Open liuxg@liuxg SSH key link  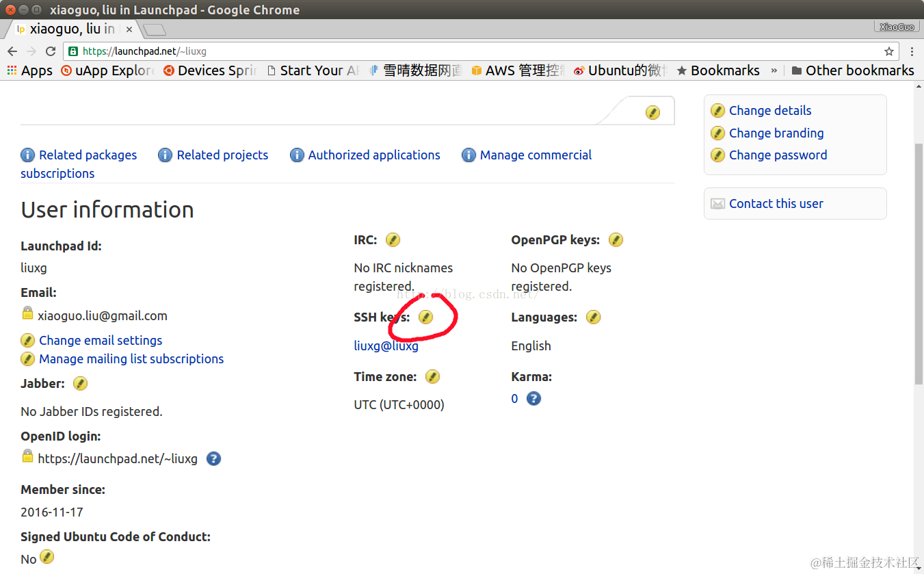click(x=386, y=346)
